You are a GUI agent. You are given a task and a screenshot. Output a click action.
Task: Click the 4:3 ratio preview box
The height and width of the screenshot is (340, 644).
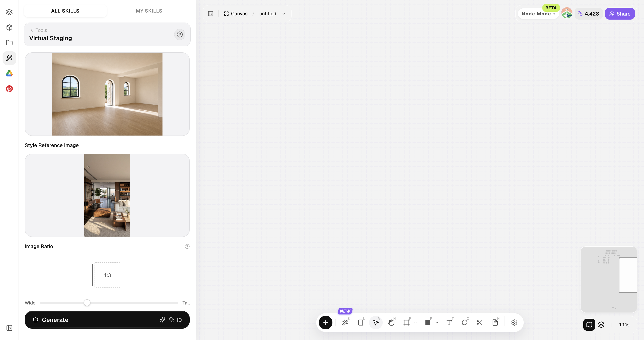point(107,275)
